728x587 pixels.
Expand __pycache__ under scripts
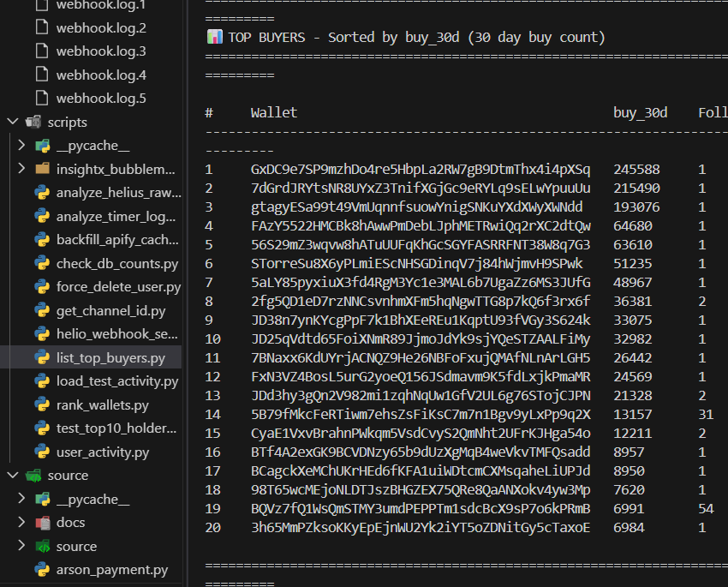coord(21,146)
